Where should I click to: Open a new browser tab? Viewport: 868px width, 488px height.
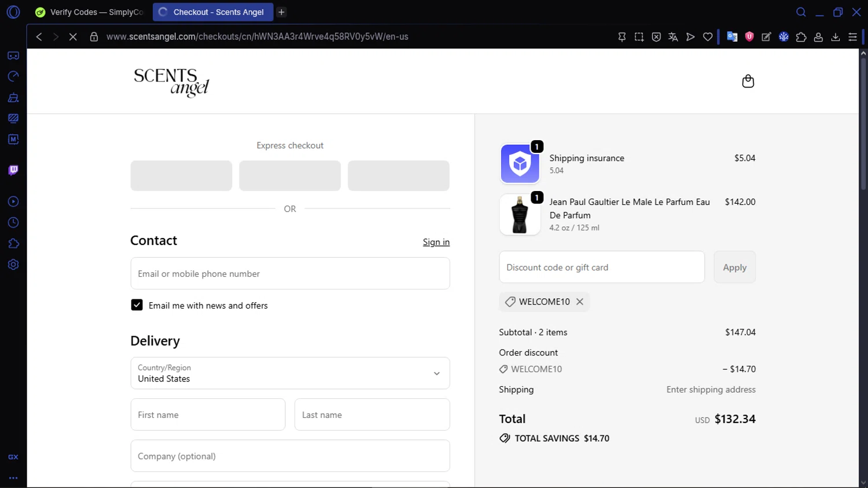pos(281,12)
